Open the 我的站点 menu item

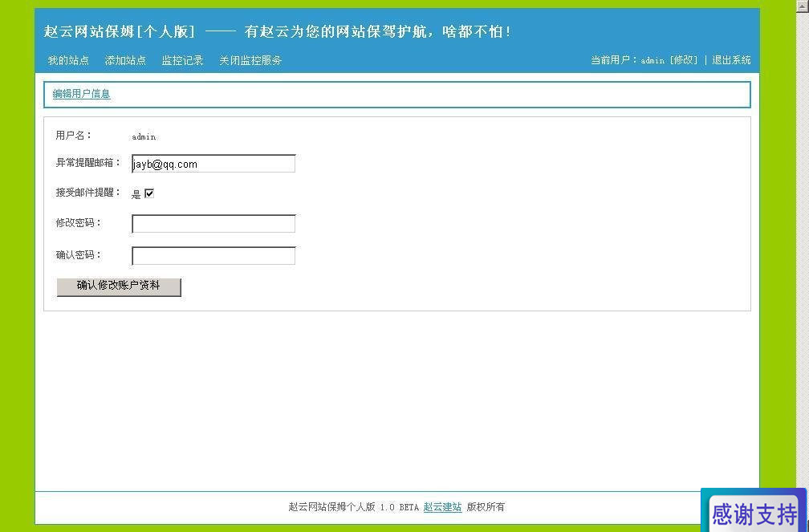coord(68,60)
